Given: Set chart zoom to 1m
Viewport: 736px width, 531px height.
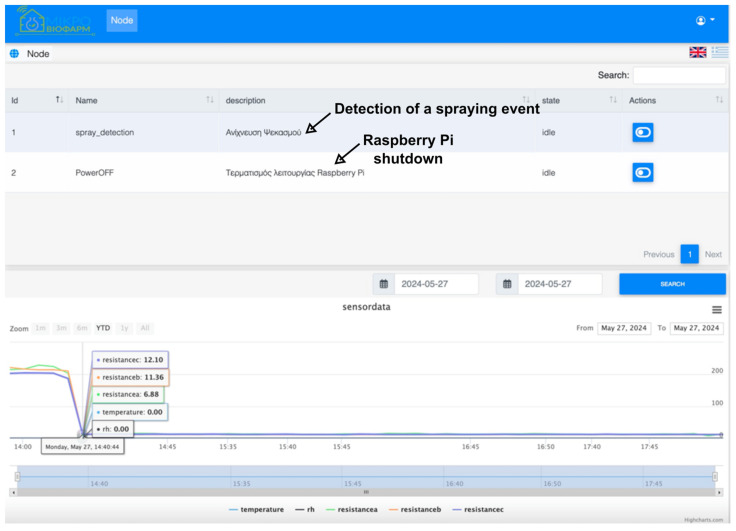Looking at the screenshot, I should 41,328.
